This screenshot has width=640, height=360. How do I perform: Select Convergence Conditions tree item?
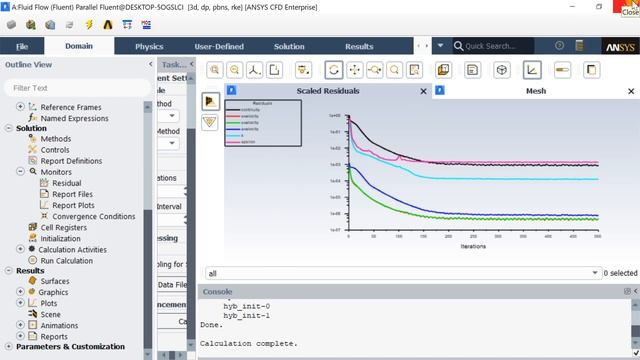pyautogui.click(x=93, y=216)
